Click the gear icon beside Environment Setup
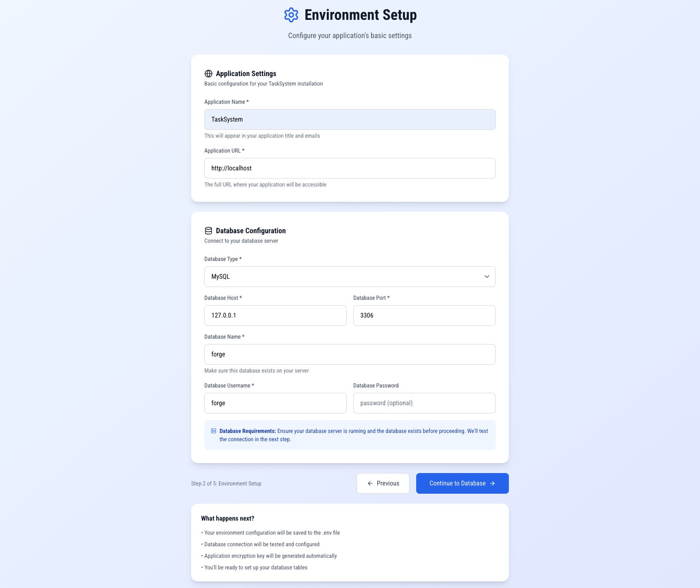 coord(291,15)
